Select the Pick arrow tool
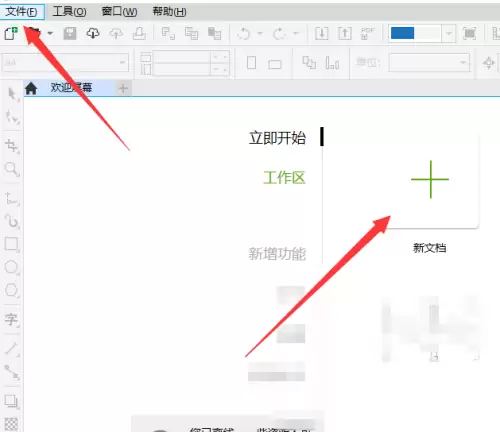 [x=12, y=94]
